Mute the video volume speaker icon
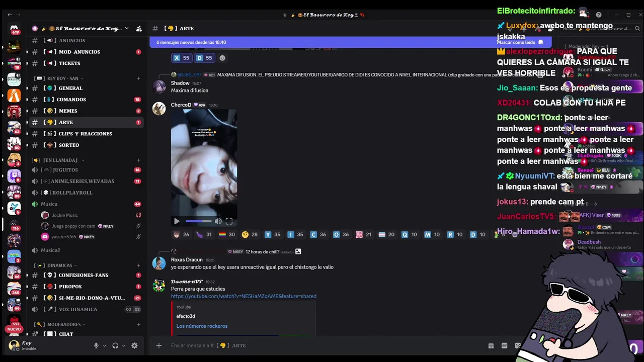The height and width of the screenshot is (362, 644). [x=218, y=221]
